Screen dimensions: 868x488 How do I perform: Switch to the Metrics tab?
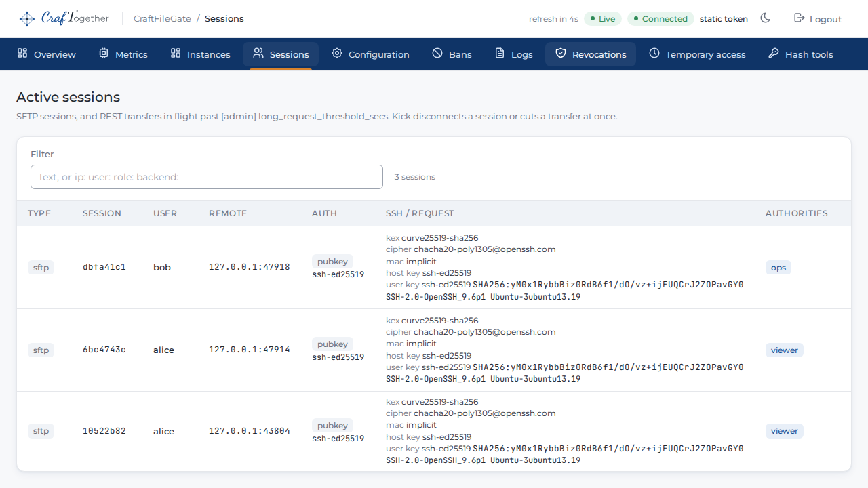pyautogui.click(x=123, y=54)
